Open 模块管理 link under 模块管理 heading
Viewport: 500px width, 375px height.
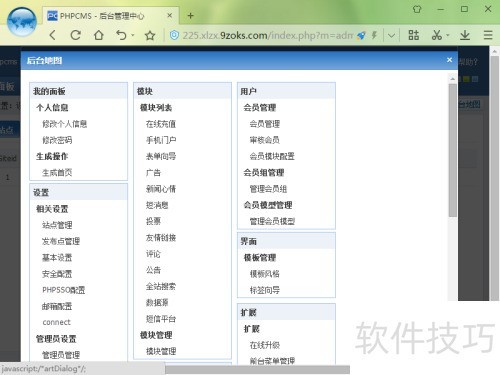click(161, 351)
